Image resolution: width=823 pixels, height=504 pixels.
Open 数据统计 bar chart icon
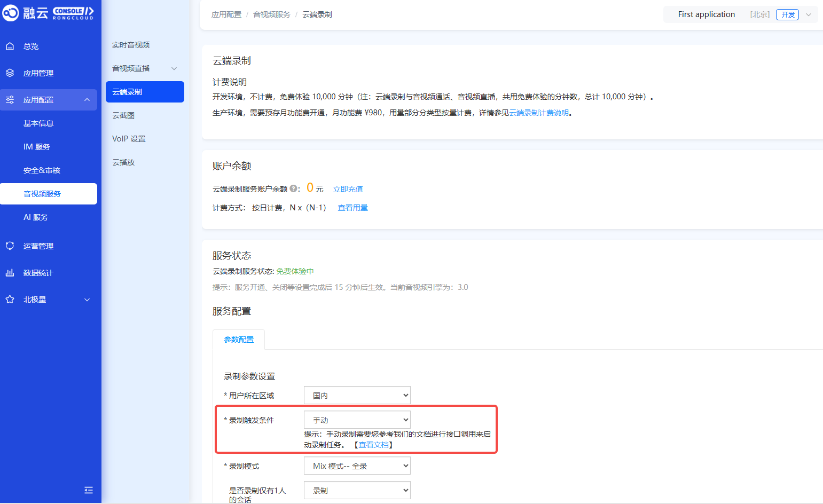point(10,273)
